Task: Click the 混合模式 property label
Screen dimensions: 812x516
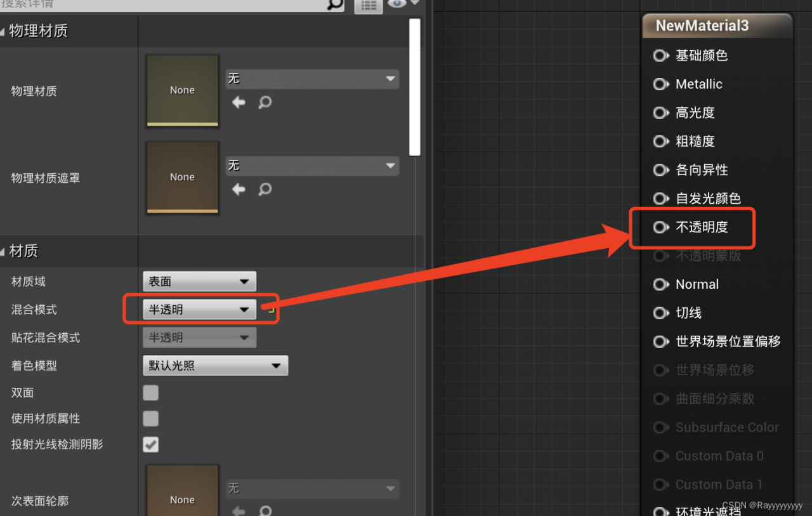Action: 34,310
